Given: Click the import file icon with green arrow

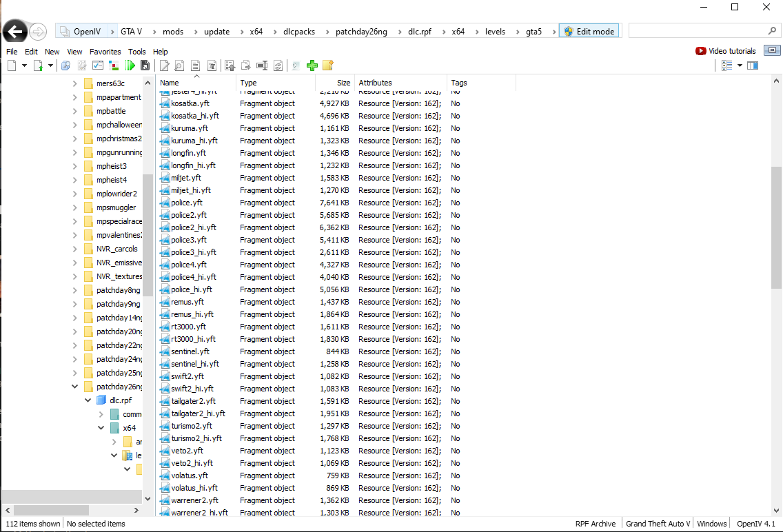Looking at the screenshot, I should click(x=38, y=65).
